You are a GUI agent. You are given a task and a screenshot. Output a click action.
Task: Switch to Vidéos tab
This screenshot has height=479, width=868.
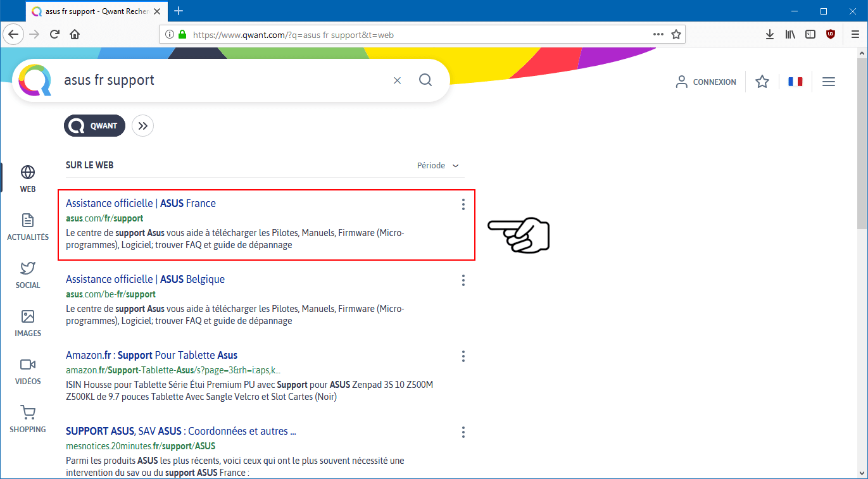click(28, 371)
